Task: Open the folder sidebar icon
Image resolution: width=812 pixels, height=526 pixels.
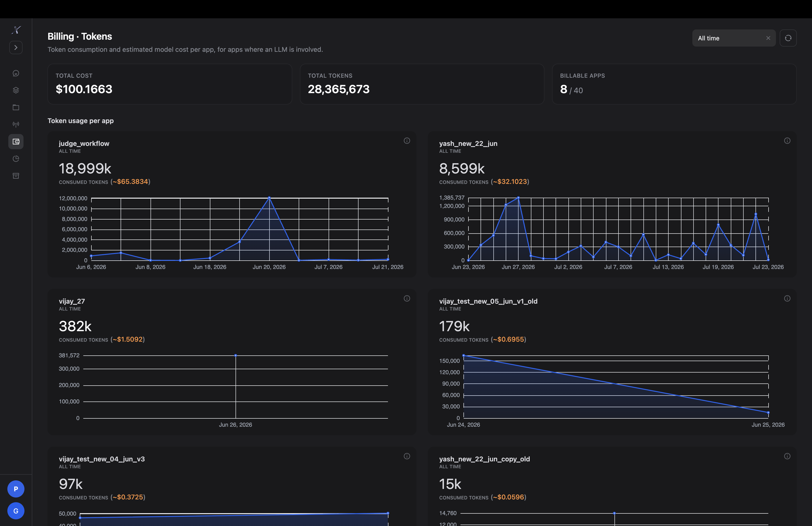Action: tap(16, 108)
